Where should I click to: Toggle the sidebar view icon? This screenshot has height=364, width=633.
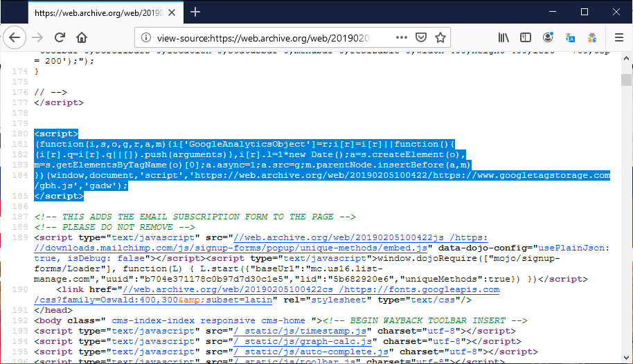tap(525, 37)
